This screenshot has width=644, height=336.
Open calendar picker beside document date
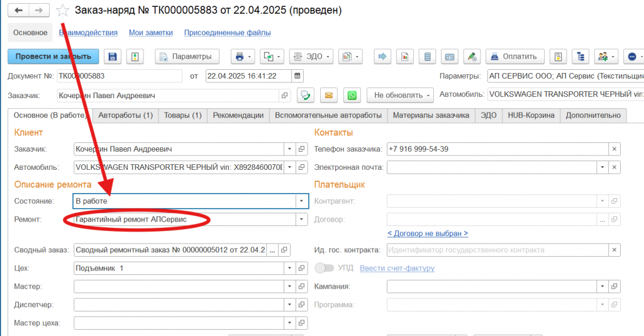(297, 76)
